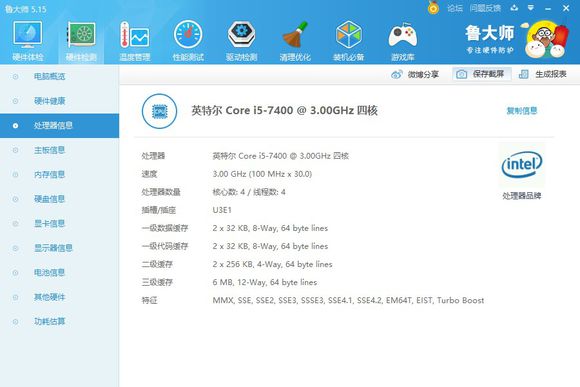This screenshot has height=387, width=580.
Task: Select 电脑概览 in sidebar
Action: click(x=60, y=77)
